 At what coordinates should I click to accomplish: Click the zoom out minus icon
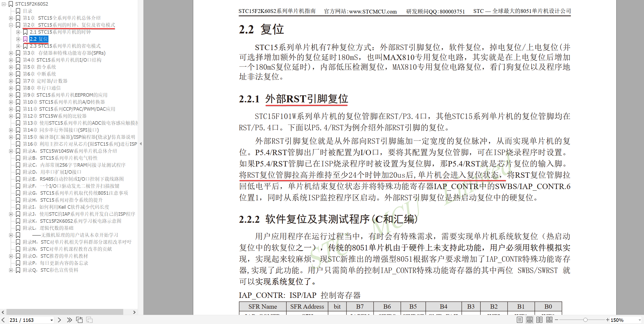click(x=557, y=320)
